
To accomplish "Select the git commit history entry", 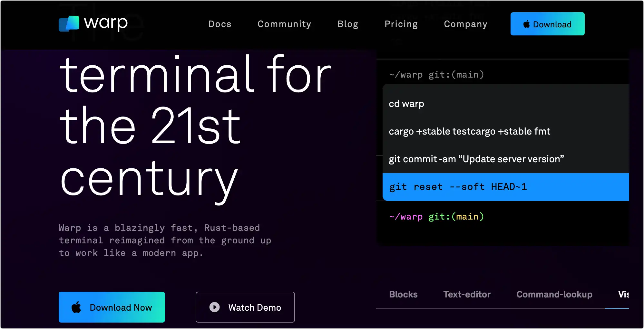I will tap(506, 159).
